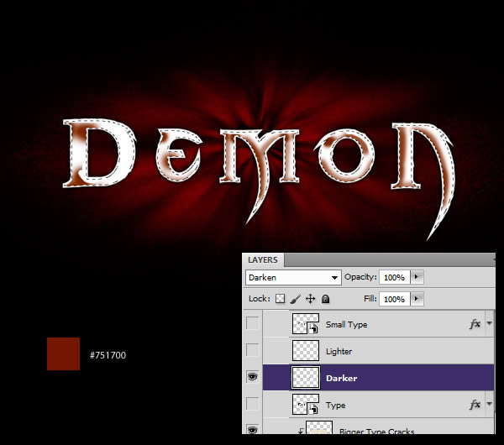The image size is (504, 445).
Task: Click the Fill 100% input field
Action: [395, 299]
